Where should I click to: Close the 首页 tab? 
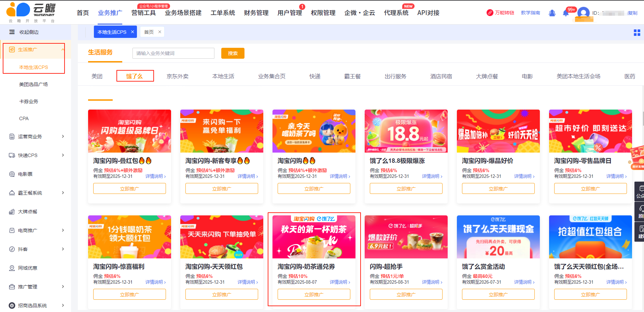point(159,32)
